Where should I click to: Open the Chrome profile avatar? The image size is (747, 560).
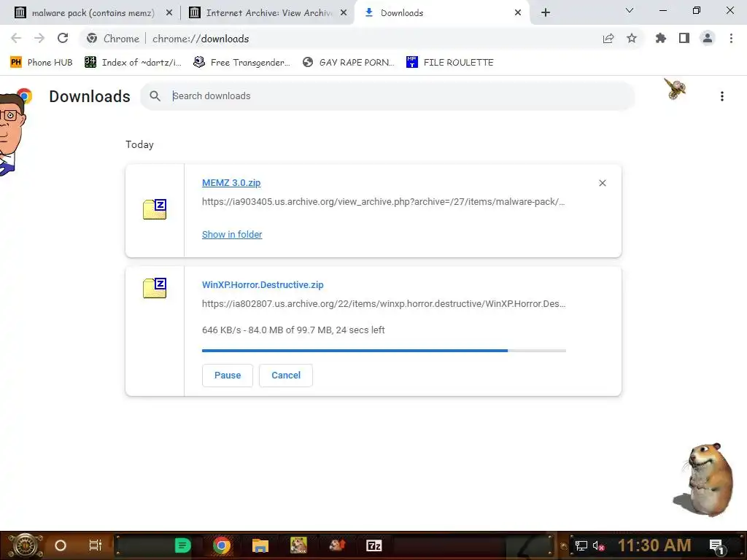[x=708, y=38]
